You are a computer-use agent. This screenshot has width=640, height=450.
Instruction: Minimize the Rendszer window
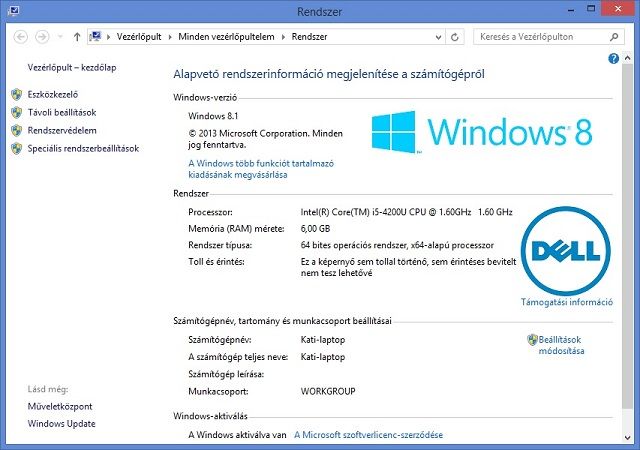[571, 10]
